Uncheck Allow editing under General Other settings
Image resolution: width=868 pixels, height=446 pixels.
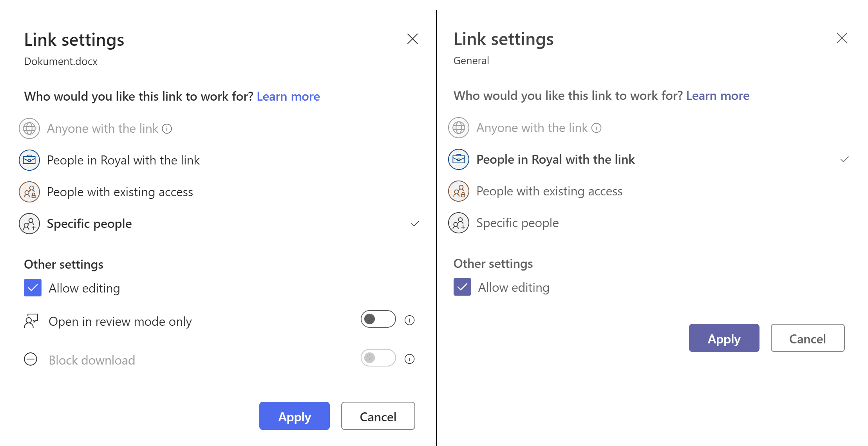click(x=462, y=287)
